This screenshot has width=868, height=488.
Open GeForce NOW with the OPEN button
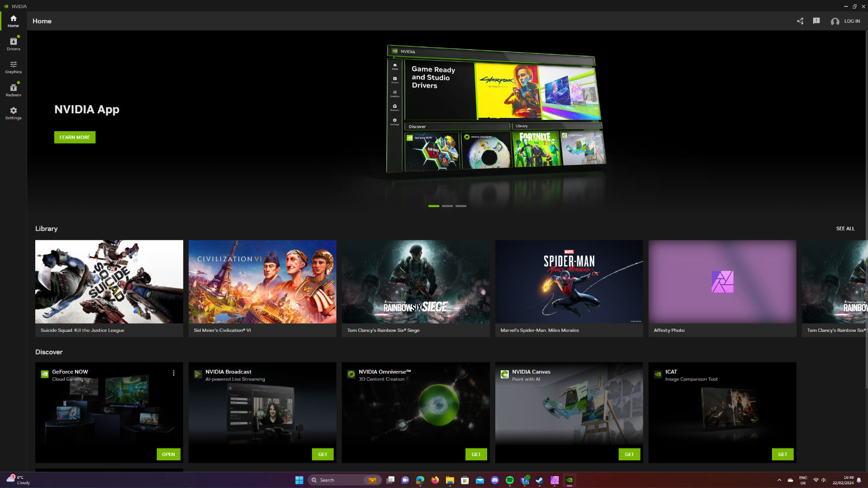click(x=168, y=454)
